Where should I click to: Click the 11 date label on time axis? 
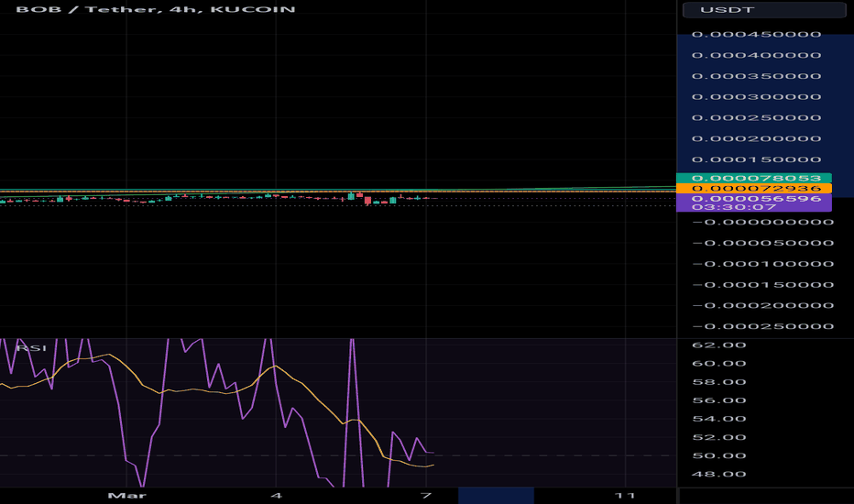[625, 495]
